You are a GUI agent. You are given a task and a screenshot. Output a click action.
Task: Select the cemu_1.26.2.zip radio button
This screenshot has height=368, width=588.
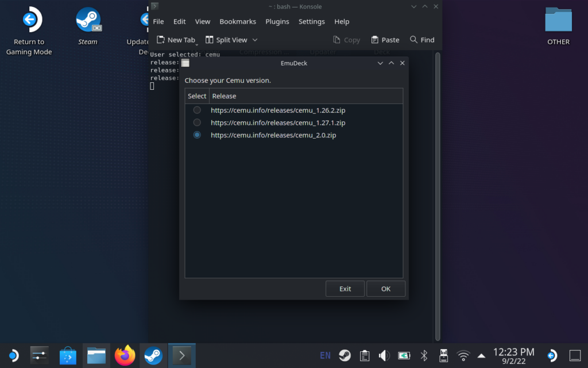pyautogui.click(x=197, y=110)
